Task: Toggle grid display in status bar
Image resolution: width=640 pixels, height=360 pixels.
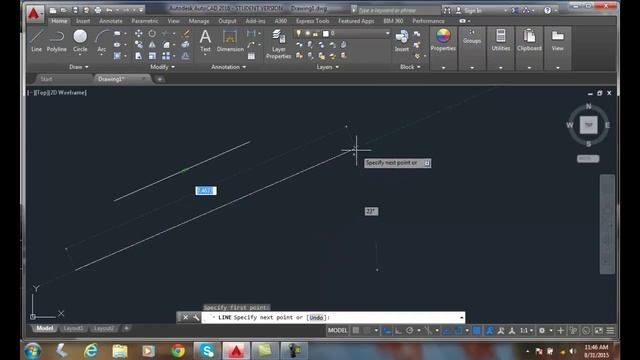Action: click(356, 331)
